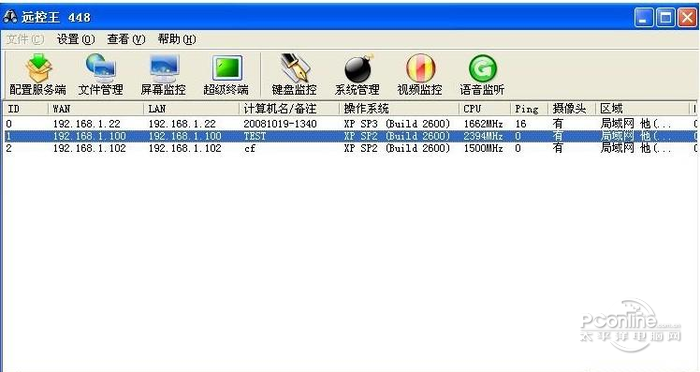
Task: Sort by the Ping column header
Action: tap(529, 109)
